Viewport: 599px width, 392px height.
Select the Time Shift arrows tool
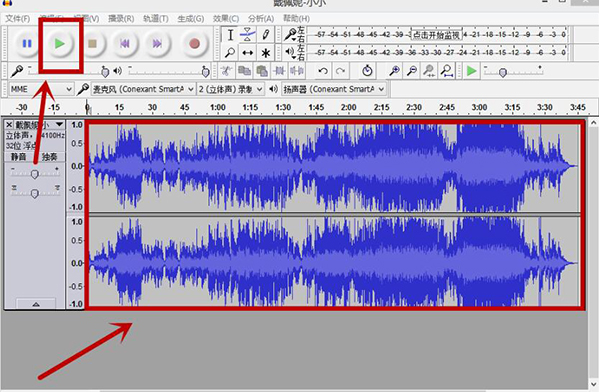248,52
